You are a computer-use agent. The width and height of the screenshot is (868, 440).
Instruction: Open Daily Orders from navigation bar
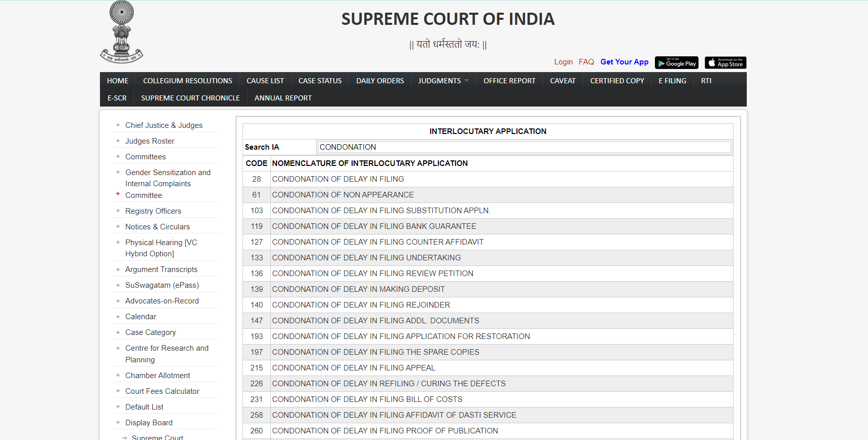[380, 81]
